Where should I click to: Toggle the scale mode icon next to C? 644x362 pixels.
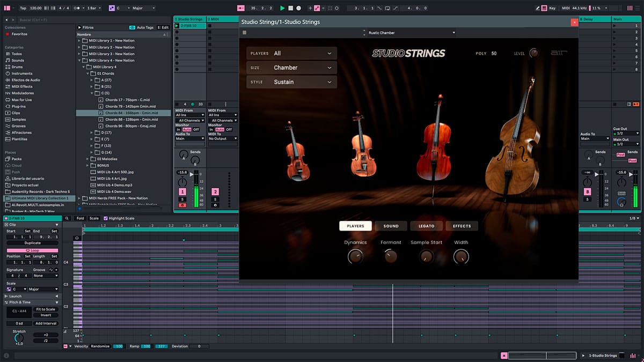pyautogui.click(x=112, y=8)
